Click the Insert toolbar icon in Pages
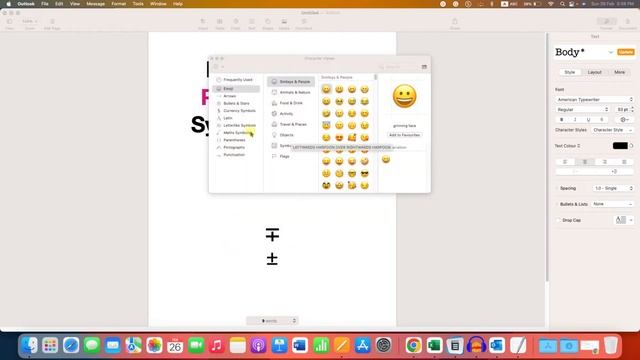Viewport: 640px width, 360px height. pos(203,22)
